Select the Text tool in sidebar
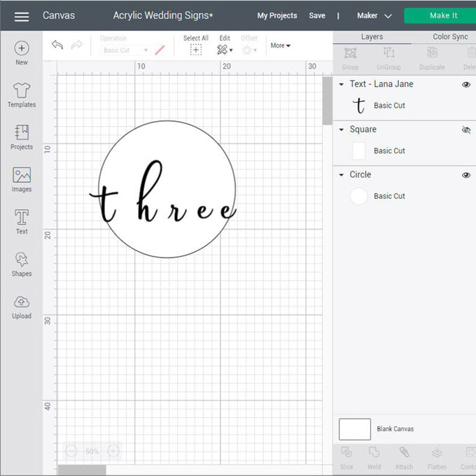This screenshot has height=476, width=476. coord(22,221)
